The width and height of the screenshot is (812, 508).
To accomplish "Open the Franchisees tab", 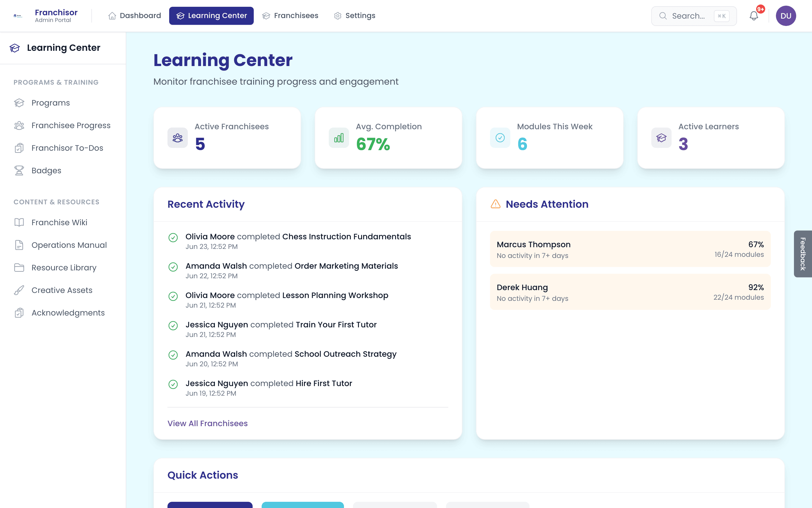I will coord(290,16).
